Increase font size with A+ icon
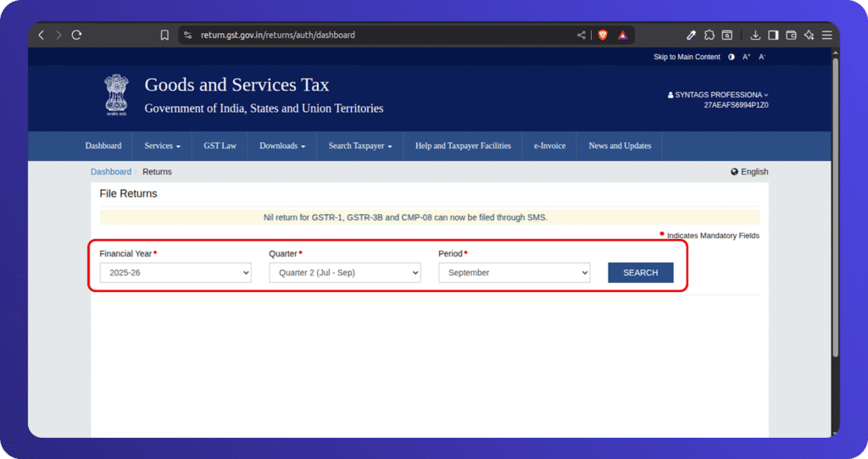Screen dimensions: 868x459 [x=746, y=57]
